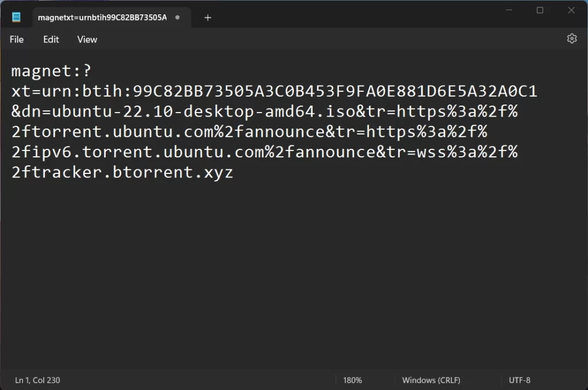Add a new tab with the plus button
The width and height of the screenshot is (588, 390).
(208, 18)
